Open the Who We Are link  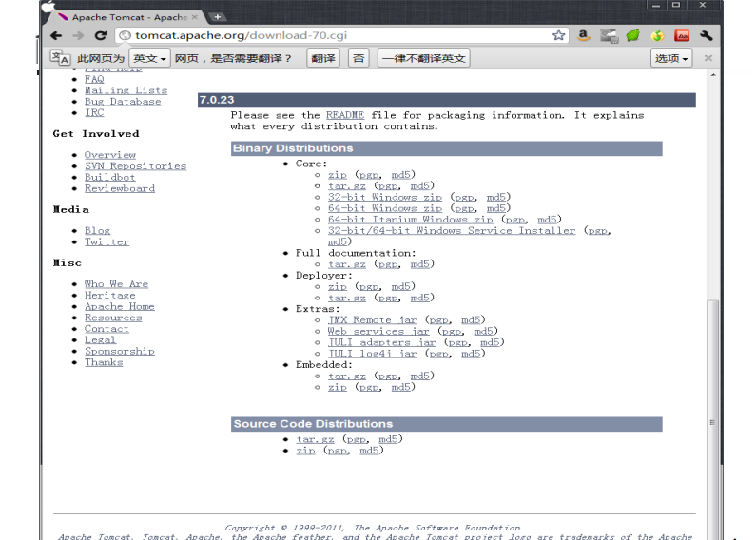(116, 284)
